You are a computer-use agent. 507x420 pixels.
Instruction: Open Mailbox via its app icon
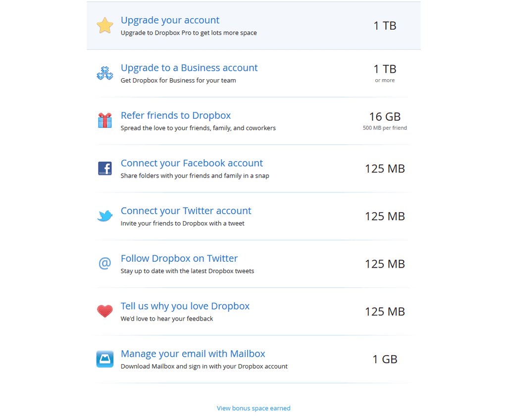104,359
